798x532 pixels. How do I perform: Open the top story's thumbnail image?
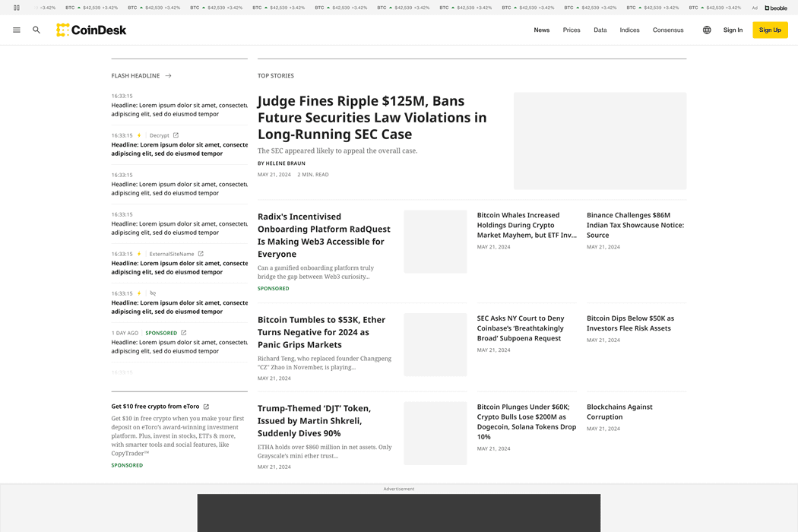pyautogui.click(x=600, y=141)
